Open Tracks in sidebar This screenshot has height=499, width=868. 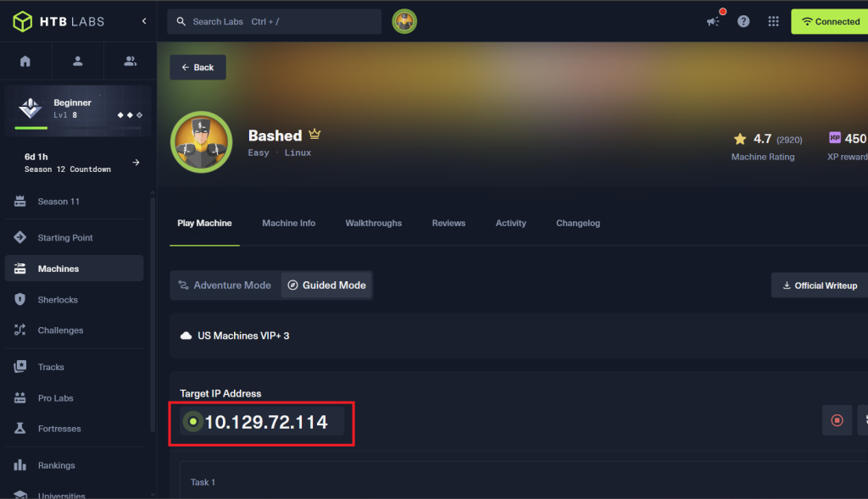coord(75,367)
